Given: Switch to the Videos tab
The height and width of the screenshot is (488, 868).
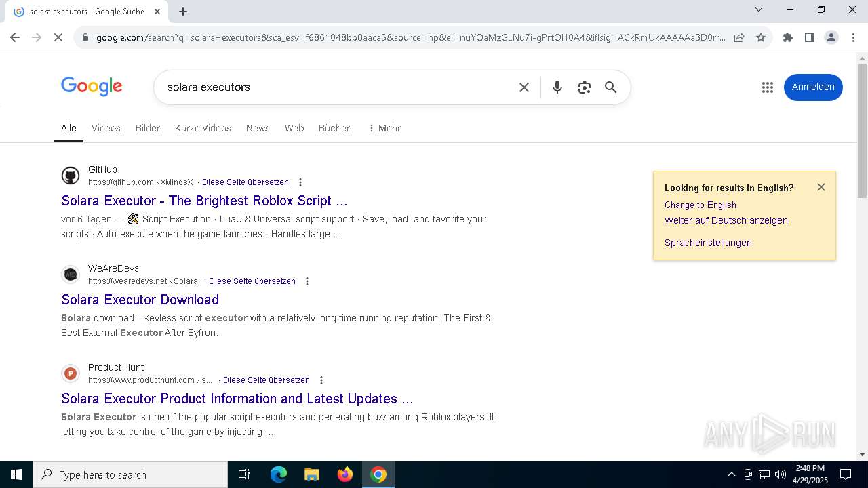Looking at the screenshot, I should pos(106,128).
